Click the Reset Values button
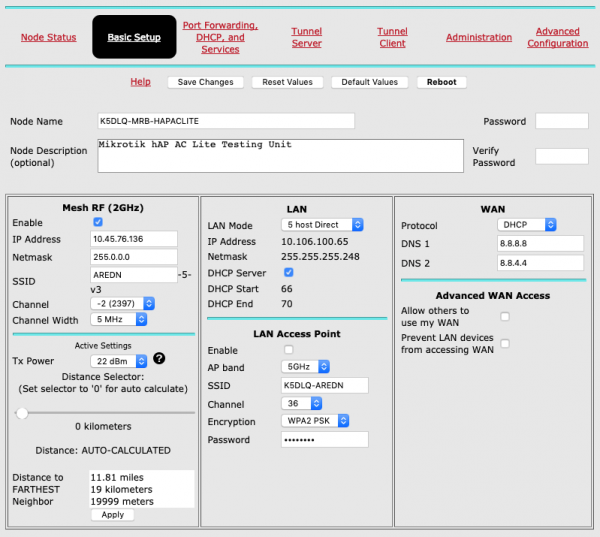The width and height of the screenshot is (600, 537). point(287,82)
